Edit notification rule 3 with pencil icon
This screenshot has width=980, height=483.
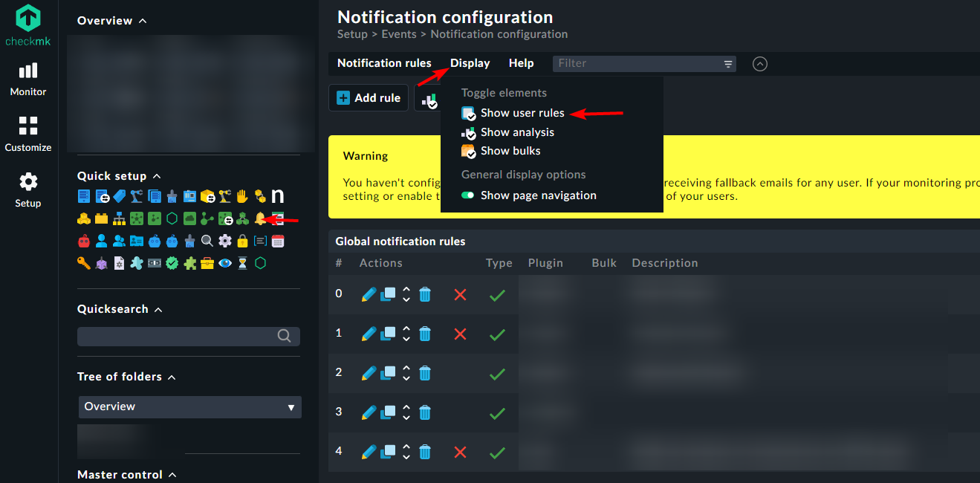(x=369, y=412)
